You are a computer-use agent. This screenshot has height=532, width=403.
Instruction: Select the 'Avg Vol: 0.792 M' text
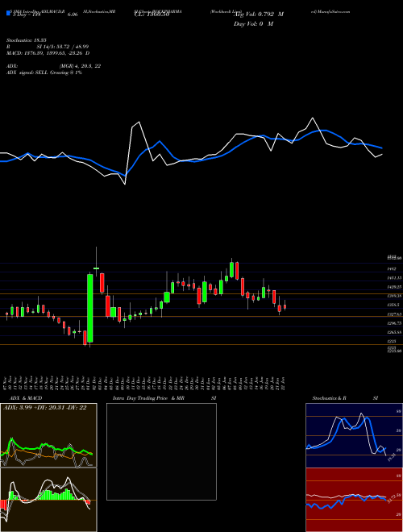pos(259,15)
